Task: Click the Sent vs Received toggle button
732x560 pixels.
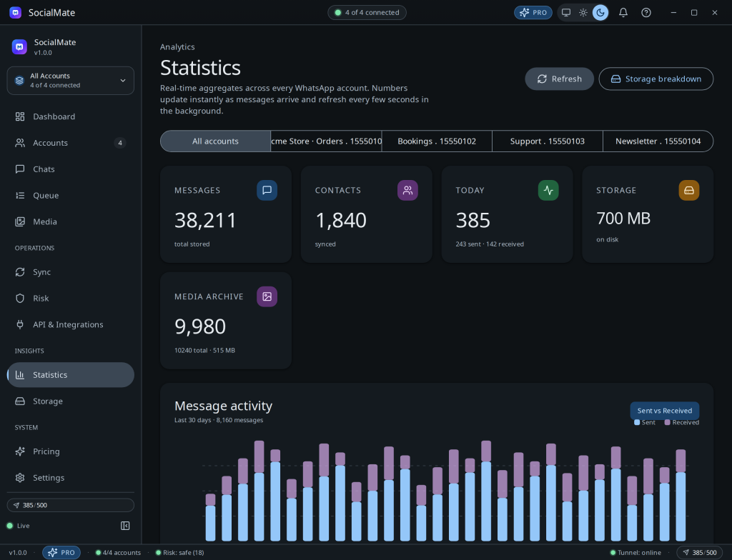Action: [x=664, y=411]
